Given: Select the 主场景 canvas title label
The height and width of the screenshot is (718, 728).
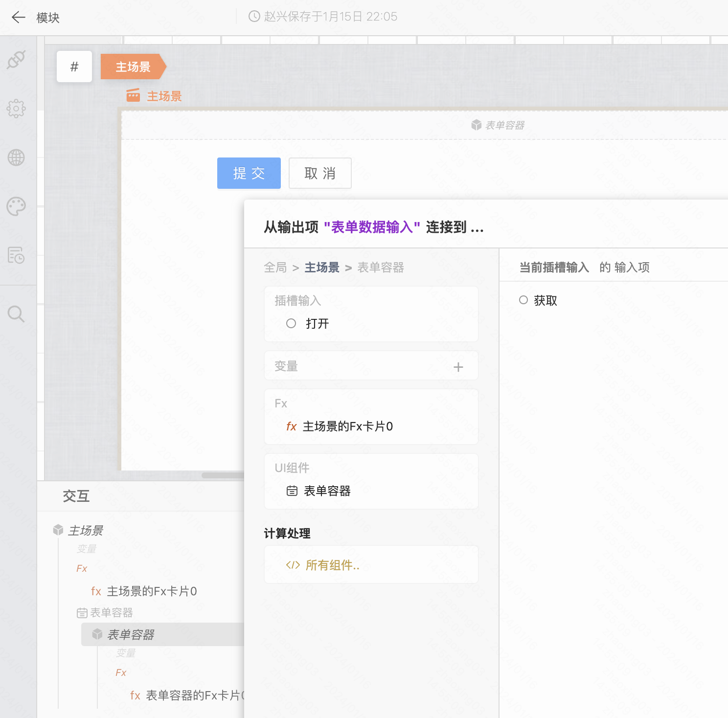Looking at the screenshot, I should [164, 96].
